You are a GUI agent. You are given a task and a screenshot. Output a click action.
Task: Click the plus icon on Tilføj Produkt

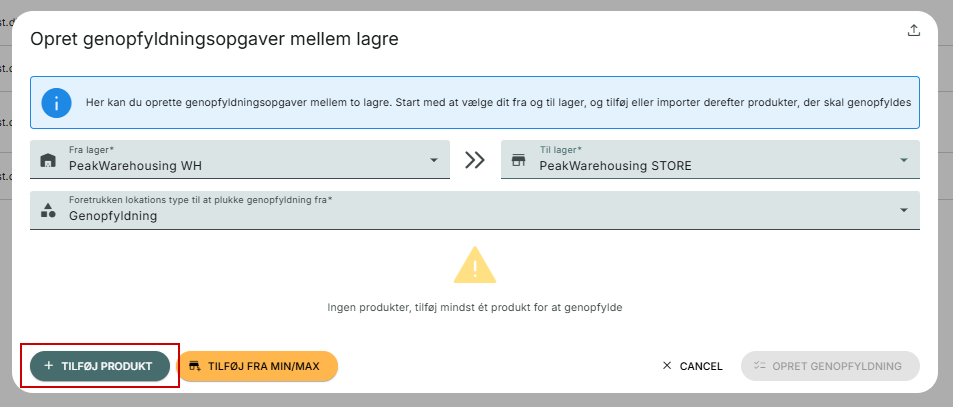click(x=49, y=366)
